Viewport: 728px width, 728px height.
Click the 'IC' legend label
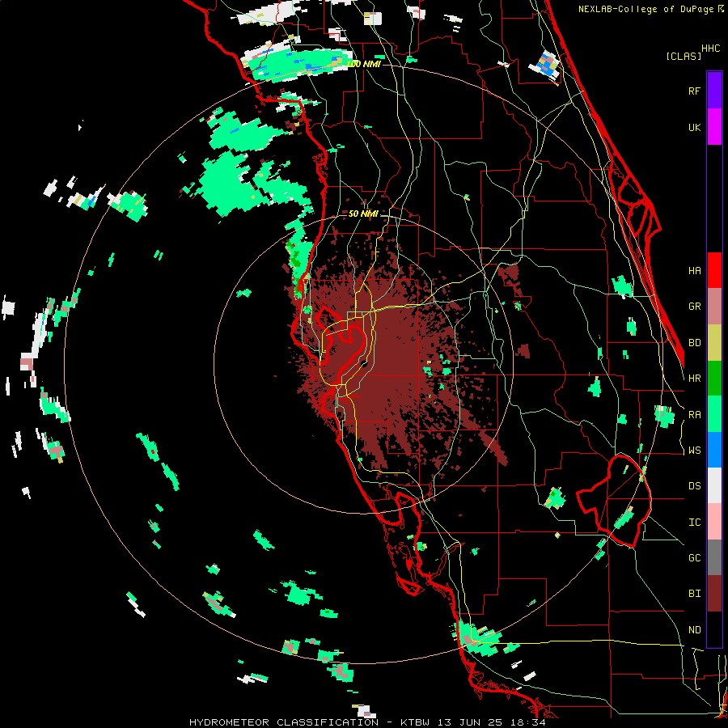click(x=694, y=522)
